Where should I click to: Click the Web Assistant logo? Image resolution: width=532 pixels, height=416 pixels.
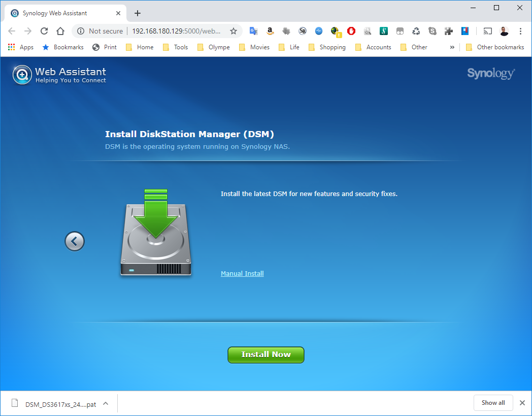[x=59, y=75]
